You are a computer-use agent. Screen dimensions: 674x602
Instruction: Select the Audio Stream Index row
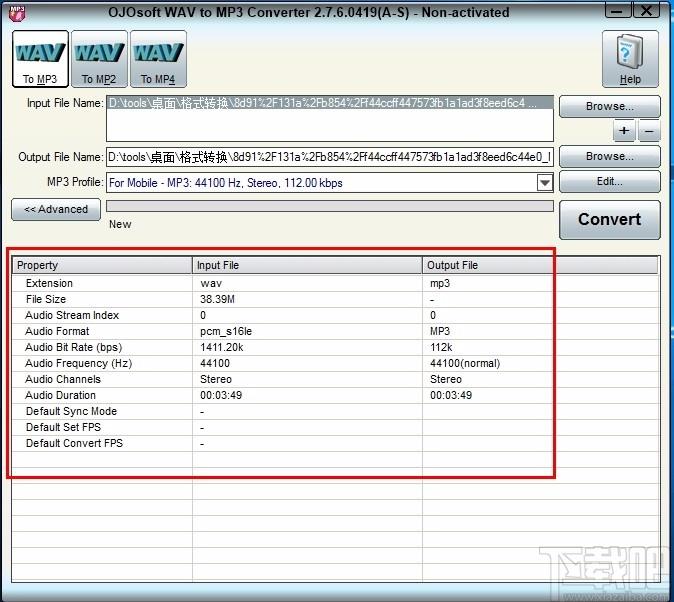coord(336,315)
